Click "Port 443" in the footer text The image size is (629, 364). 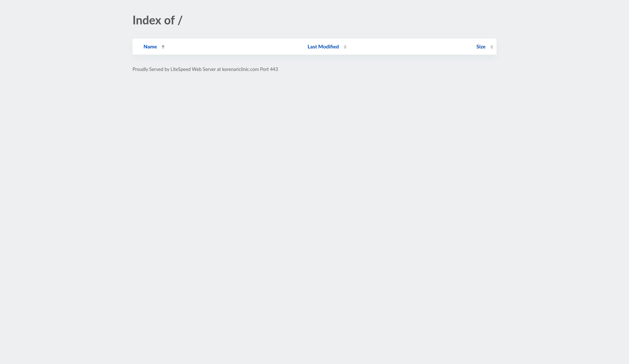269,69
